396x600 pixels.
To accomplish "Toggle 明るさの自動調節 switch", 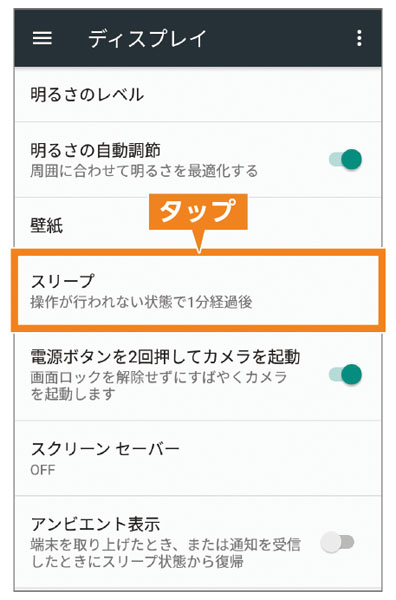I will [x=345, y=159].
